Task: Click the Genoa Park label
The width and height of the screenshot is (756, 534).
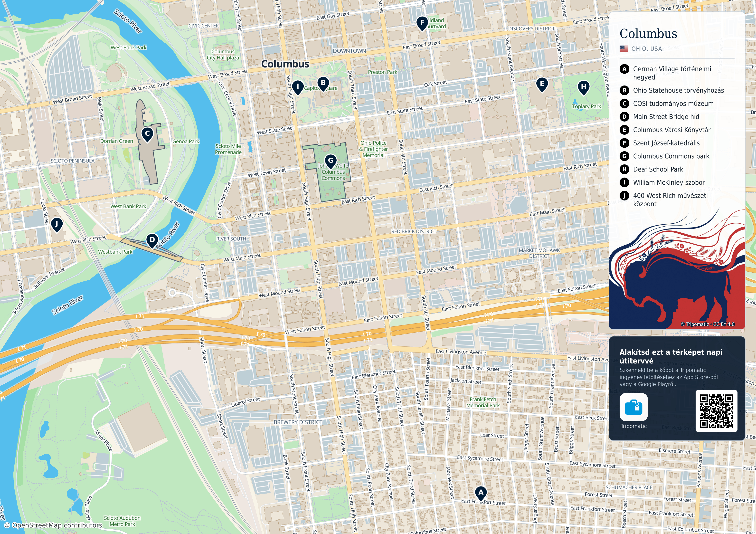Action: pyautogui.click(x=186, y=141)
